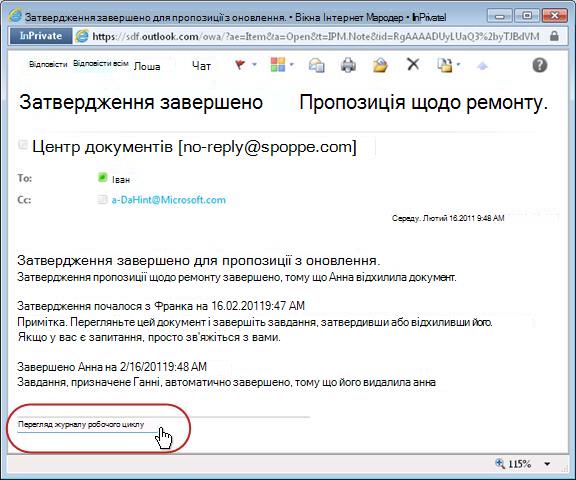Image resolution: width=576 pixels, height=480 pixels.
Task: Click the security padlock icon
Action: tap(554, 36)
